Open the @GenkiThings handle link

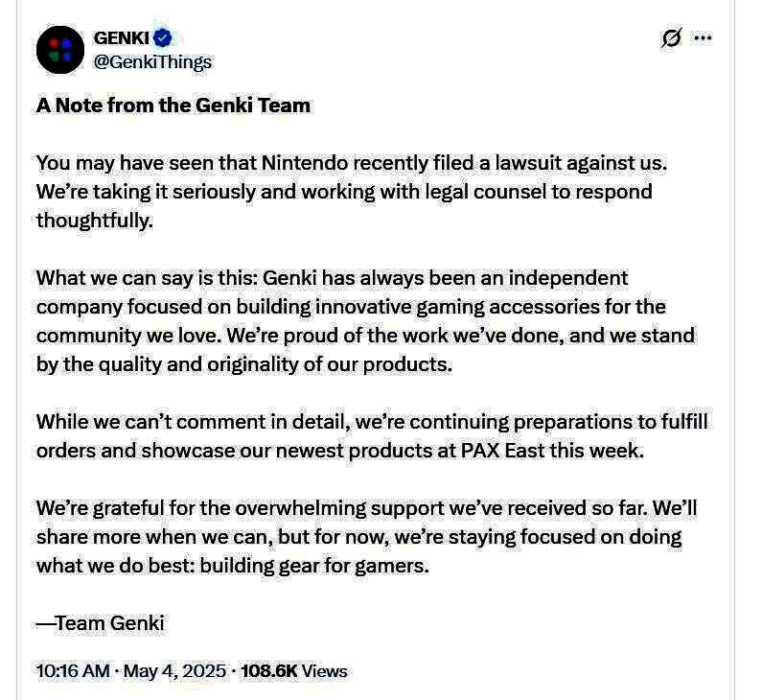[x=152, y=61]
